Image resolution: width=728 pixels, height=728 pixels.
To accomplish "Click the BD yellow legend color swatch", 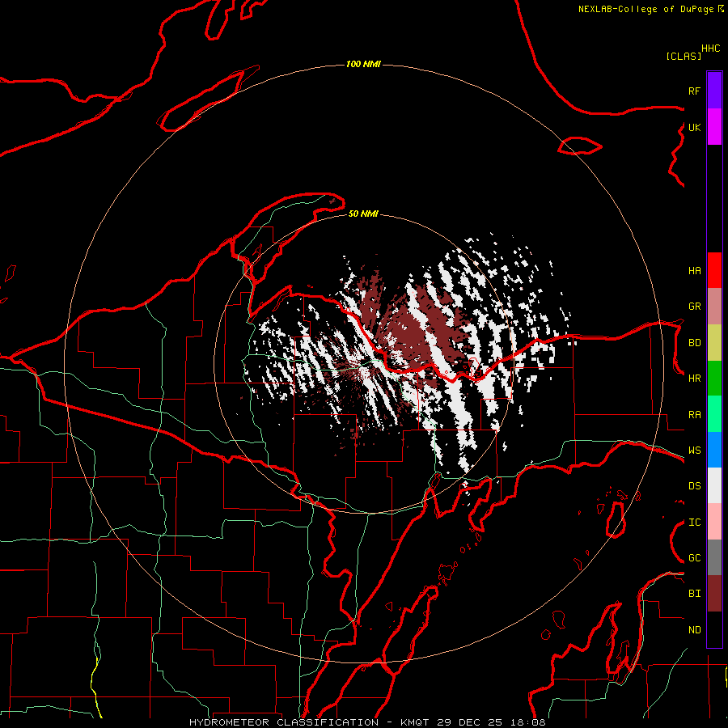I will coord(714,343).
